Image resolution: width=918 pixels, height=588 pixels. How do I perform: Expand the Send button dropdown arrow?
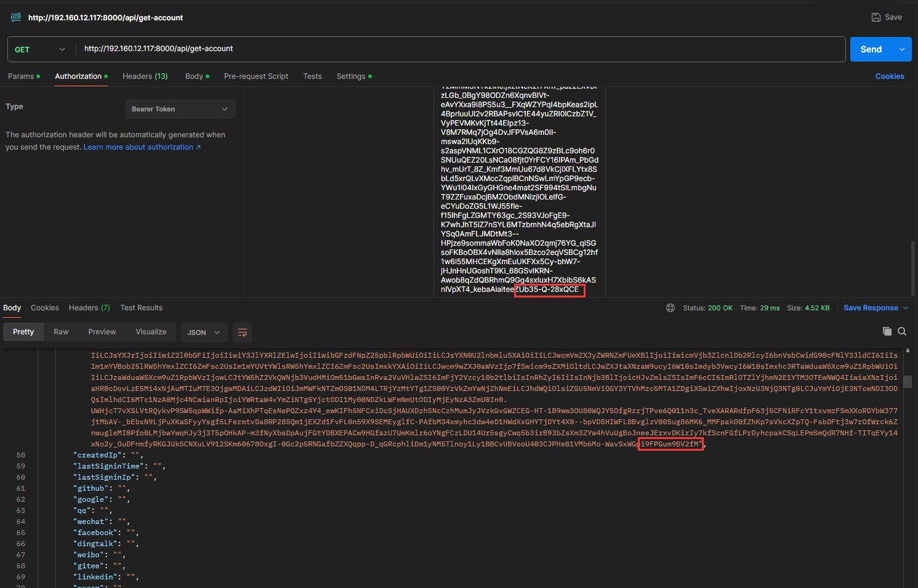(902, 49)
